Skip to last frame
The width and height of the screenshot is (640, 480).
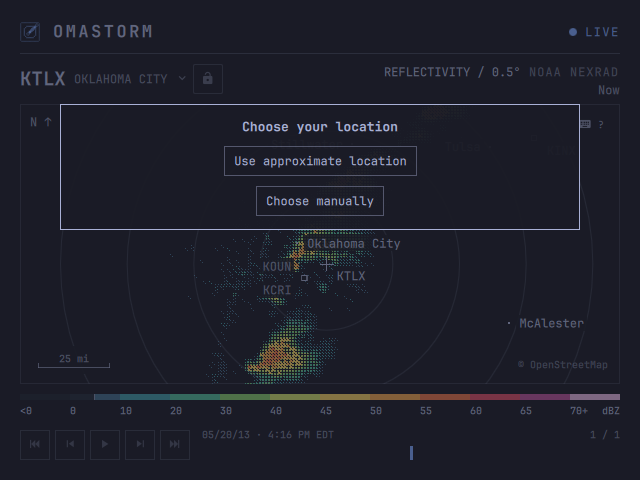(175, 444)
